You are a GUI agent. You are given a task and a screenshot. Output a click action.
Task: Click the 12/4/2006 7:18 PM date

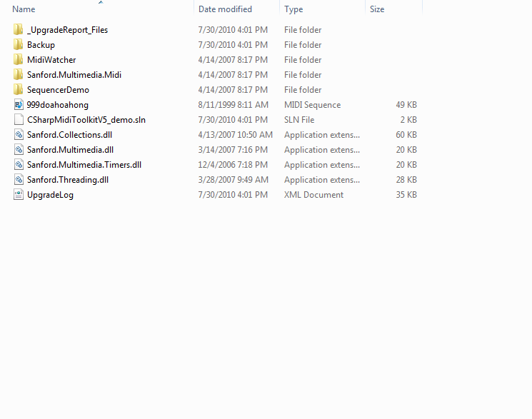point(233,165)
